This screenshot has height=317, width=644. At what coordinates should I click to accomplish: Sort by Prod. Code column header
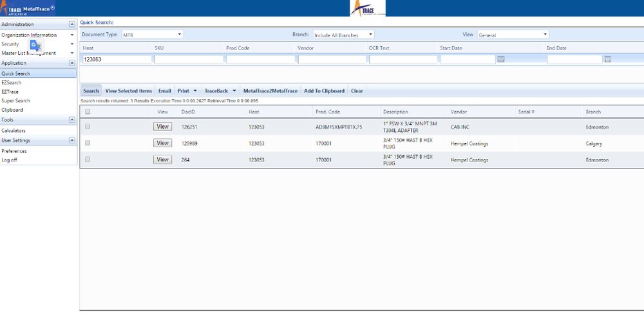pyautogui.click(x=327, y=111)
